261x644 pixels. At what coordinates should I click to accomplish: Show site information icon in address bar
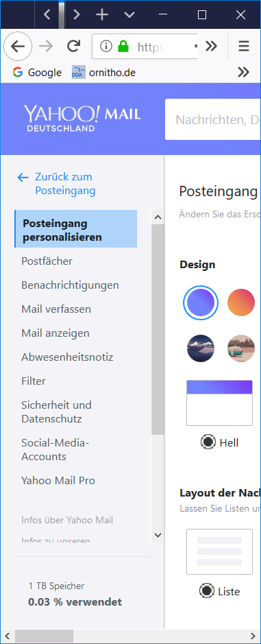(x=106, y=47)
